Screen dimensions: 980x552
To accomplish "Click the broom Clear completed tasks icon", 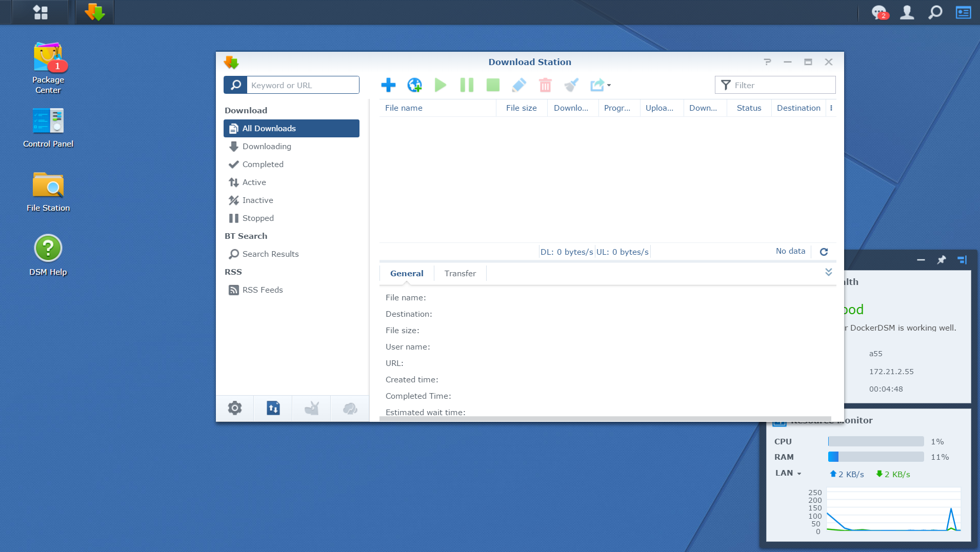I will pos(571,85).
